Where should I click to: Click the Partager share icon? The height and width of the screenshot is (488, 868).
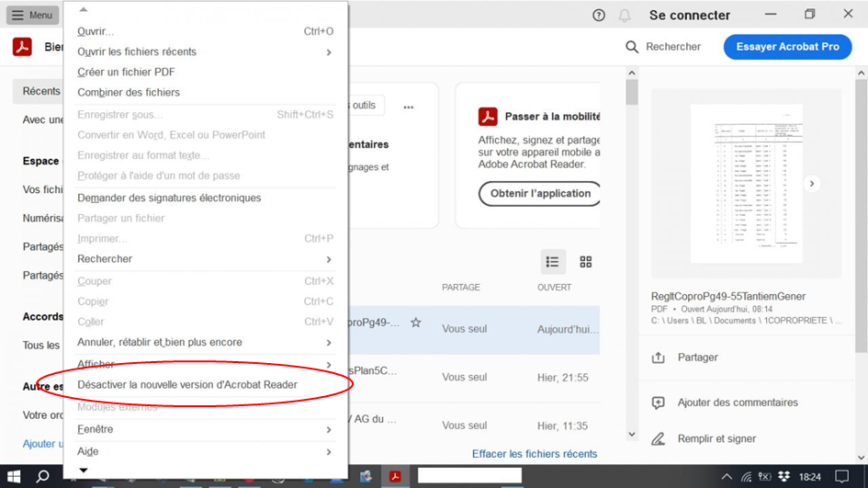click(658, 357)
